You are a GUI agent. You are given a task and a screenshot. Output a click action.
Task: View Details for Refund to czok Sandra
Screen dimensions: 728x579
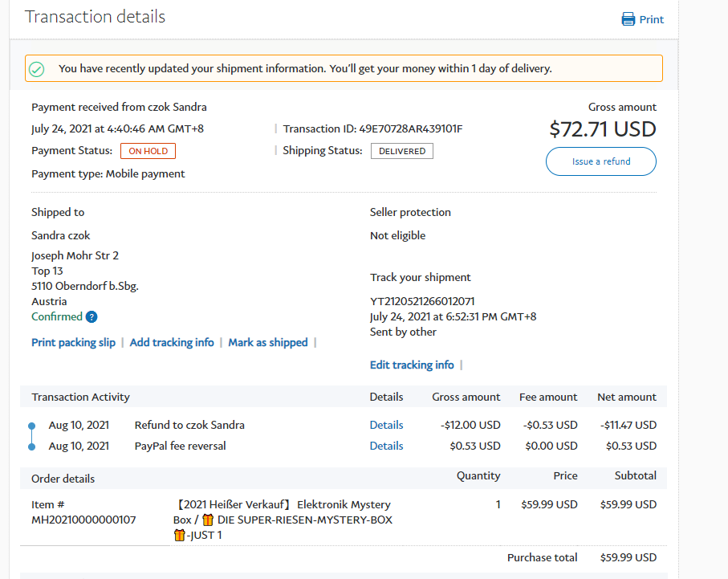[386, 425]
